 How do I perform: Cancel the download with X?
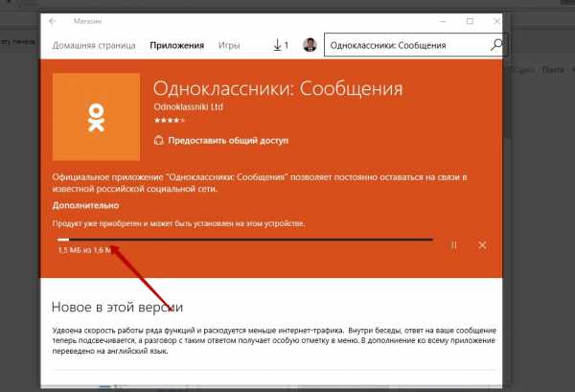pos(482,245)
